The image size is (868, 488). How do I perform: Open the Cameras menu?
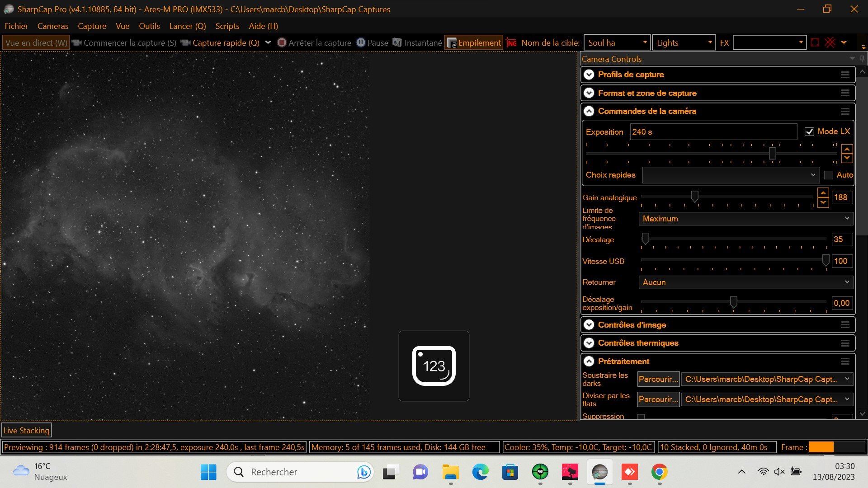(53, 26)
